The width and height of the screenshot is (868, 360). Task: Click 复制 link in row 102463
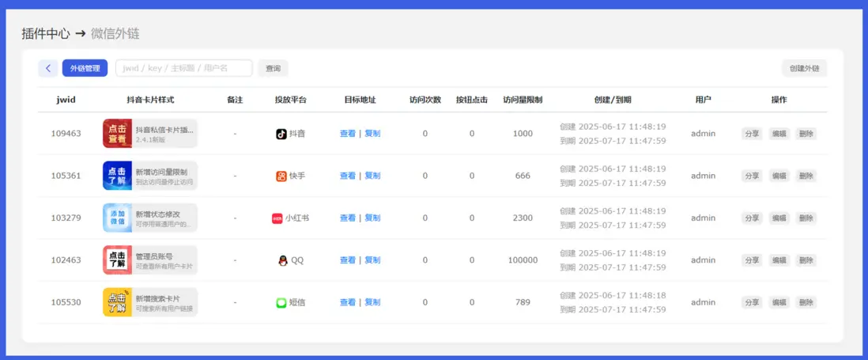[372, 260]
